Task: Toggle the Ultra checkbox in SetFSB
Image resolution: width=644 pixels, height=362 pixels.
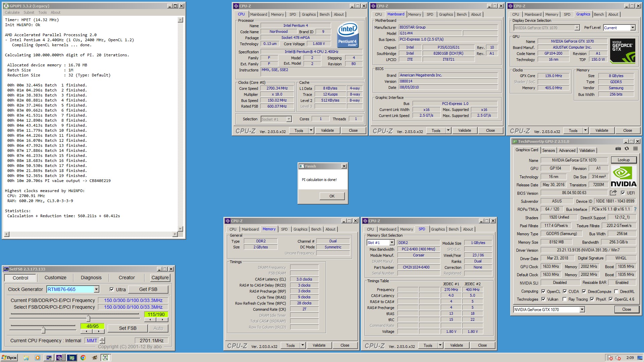Action: tap(112, 290)
